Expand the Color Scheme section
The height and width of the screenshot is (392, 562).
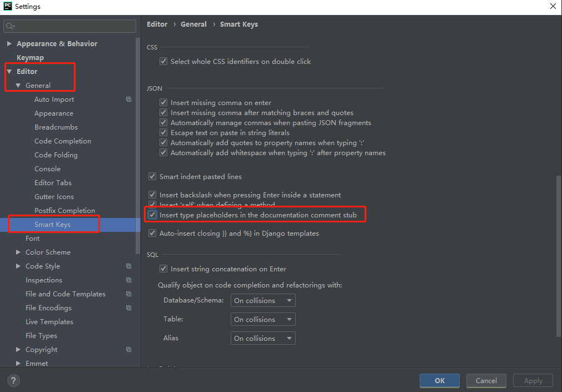(18, 252)
